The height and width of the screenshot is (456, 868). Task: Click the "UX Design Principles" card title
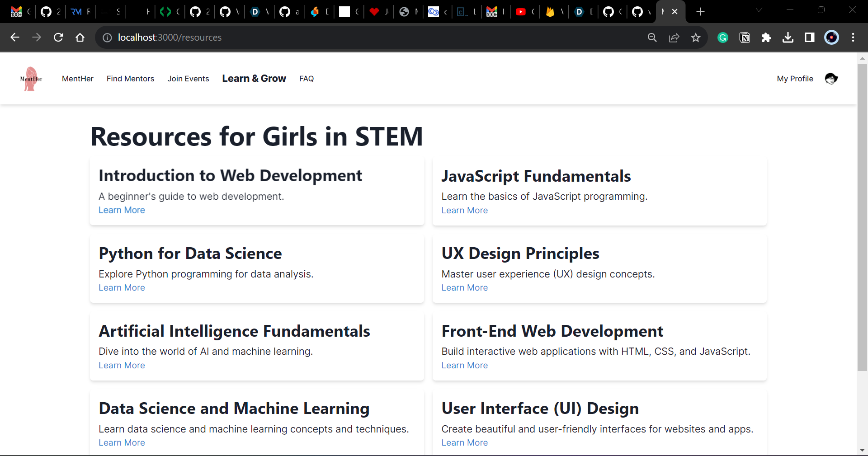[x=520, y=254]
